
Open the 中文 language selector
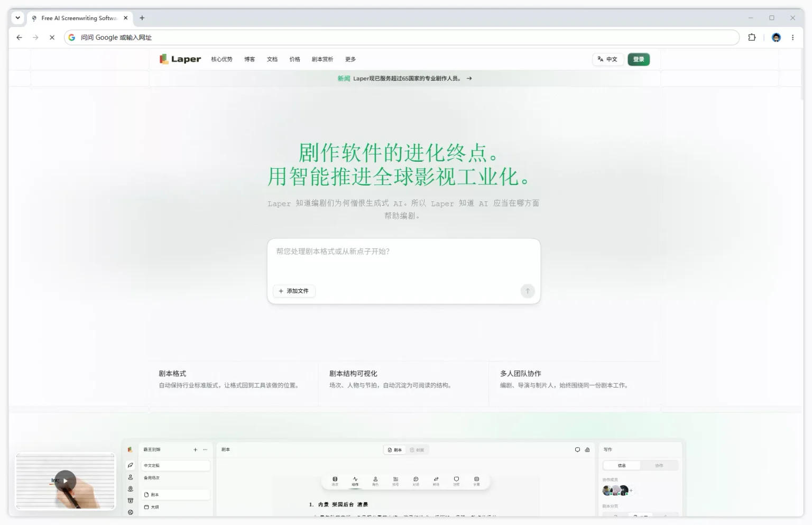[x=607, y=59]
